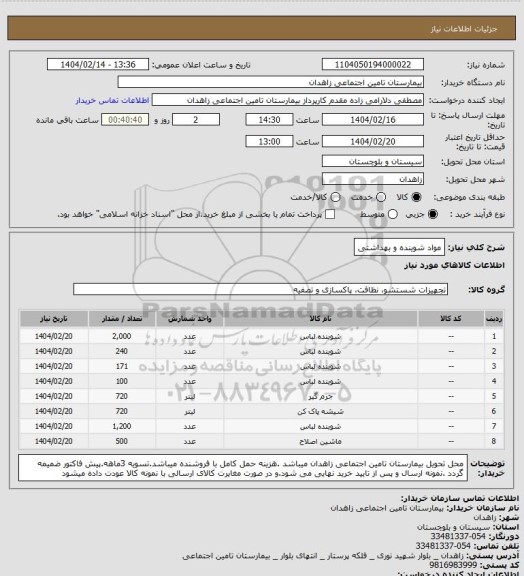The height and width of the screenshot is (576, 524).
Task: Click the buyer organization name field
Action: point(270,82)
